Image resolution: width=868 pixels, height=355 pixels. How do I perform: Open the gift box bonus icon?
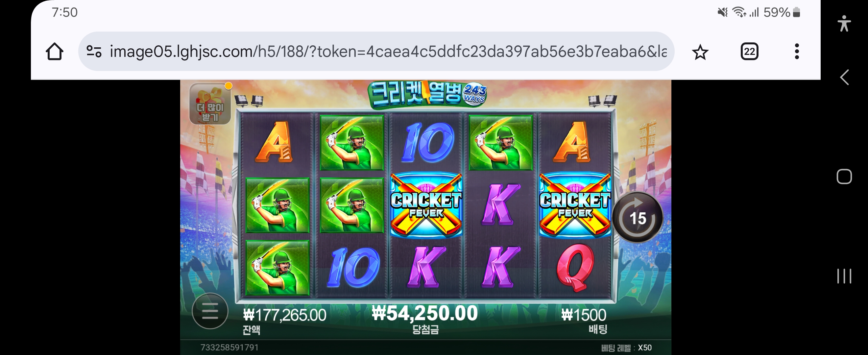point(210,104)
